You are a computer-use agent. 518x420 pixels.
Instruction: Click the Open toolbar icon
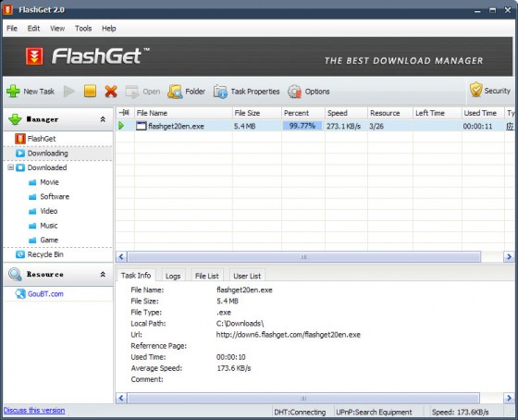[x=132, y=92]
